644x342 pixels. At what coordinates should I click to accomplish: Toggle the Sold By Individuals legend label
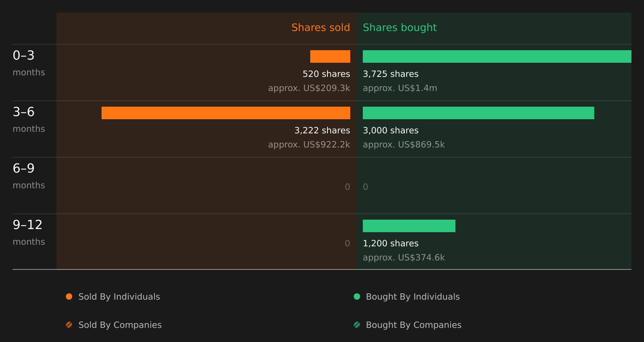[x=119, y=297]
